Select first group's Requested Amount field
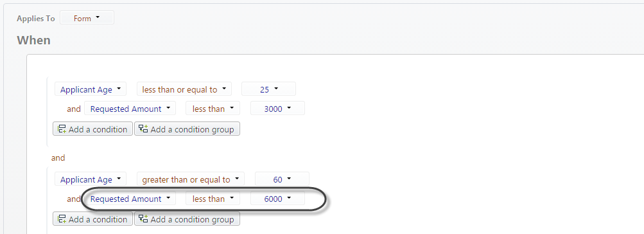644x234 pixels. coord(130,109)
